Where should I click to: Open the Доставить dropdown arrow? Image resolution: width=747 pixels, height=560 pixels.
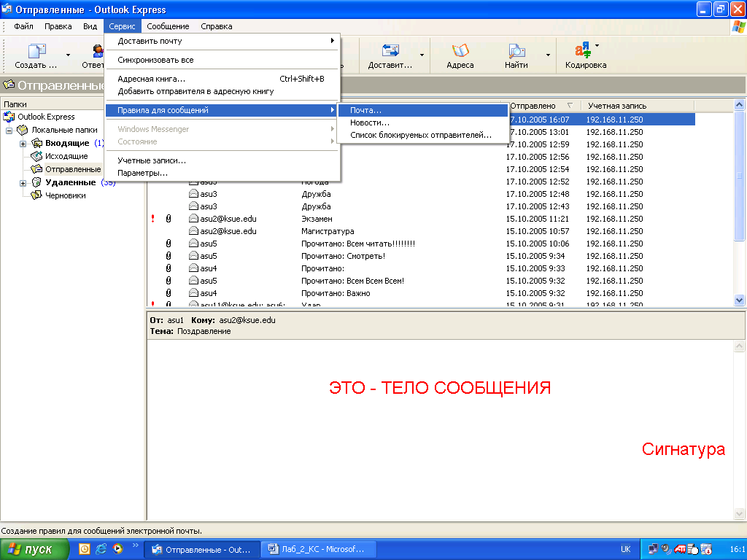pos(422,55)
